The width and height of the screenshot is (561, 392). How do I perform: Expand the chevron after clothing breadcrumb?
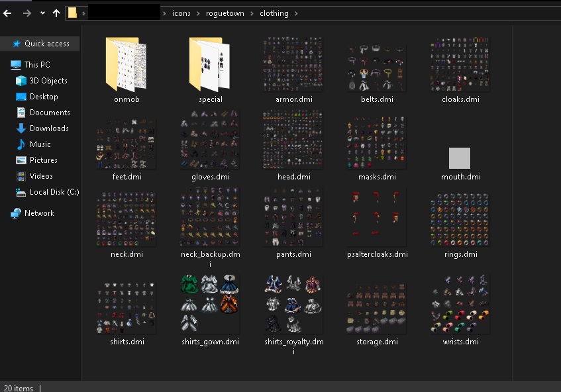click(x=296, y=14)
